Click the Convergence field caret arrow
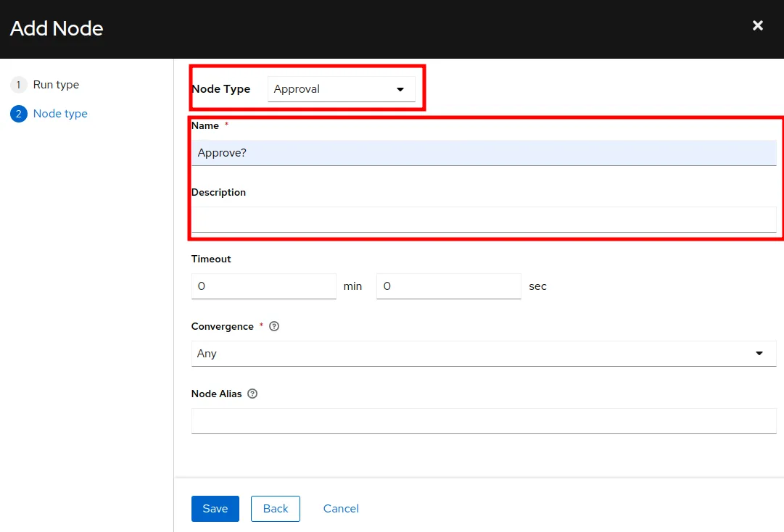This screenshot has height=532, width=784. [x=759, y=354]
